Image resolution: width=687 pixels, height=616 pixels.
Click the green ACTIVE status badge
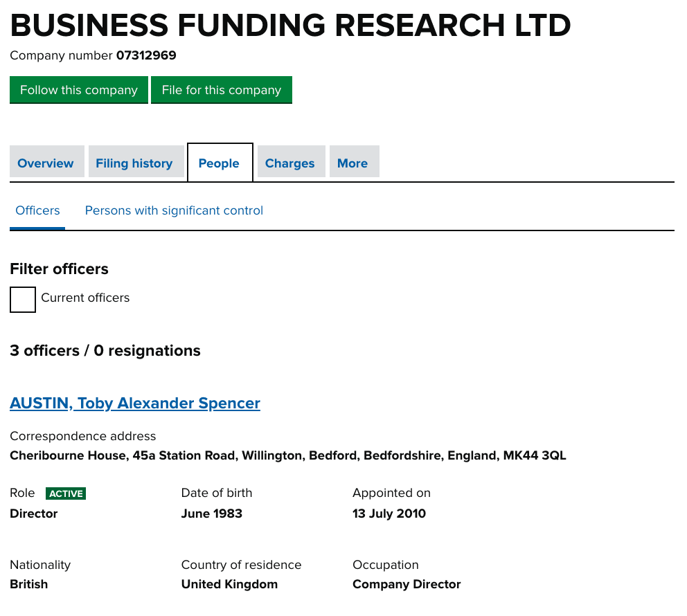(x=66, y=493)
